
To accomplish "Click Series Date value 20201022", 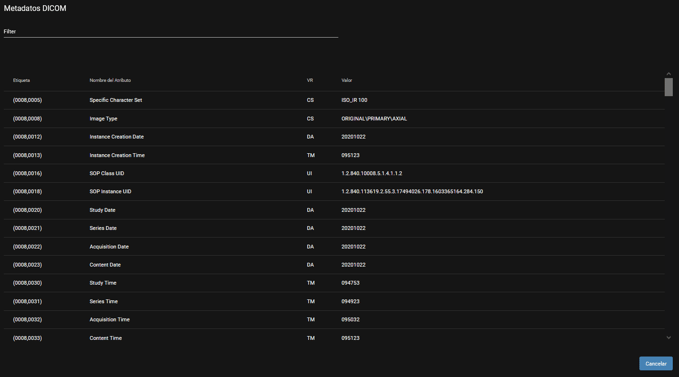I will pyautogui.click(x=353, y=229).
